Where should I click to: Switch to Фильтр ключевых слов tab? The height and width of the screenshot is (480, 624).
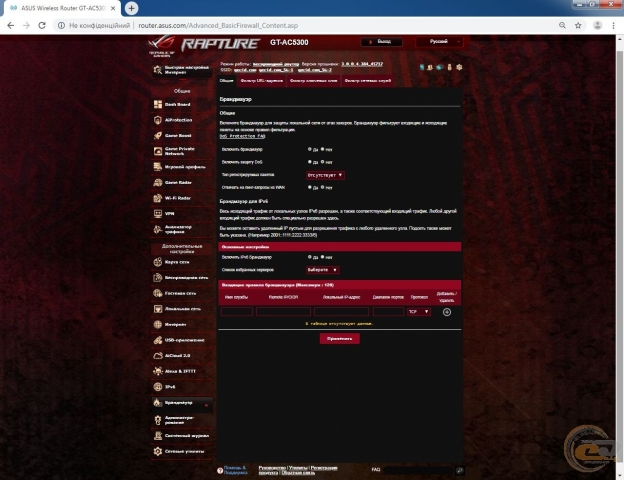tap(314, 81)
